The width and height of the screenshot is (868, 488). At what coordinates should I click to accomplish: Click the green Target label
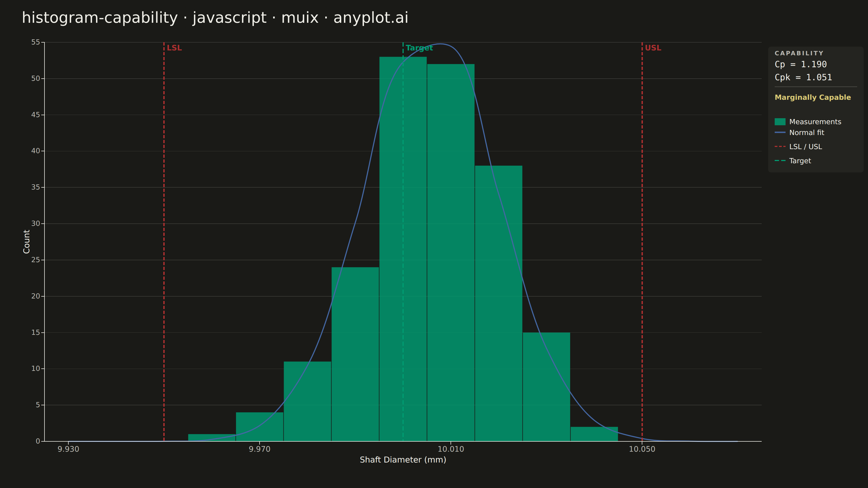[419, 48]
